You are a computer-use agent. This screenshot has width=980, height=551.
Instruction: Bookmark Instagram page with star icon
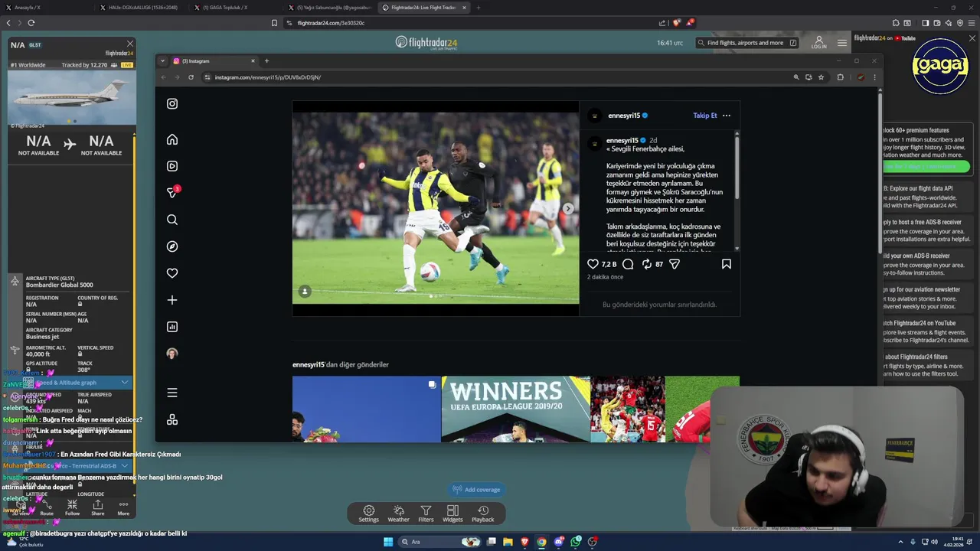point(821,77)
